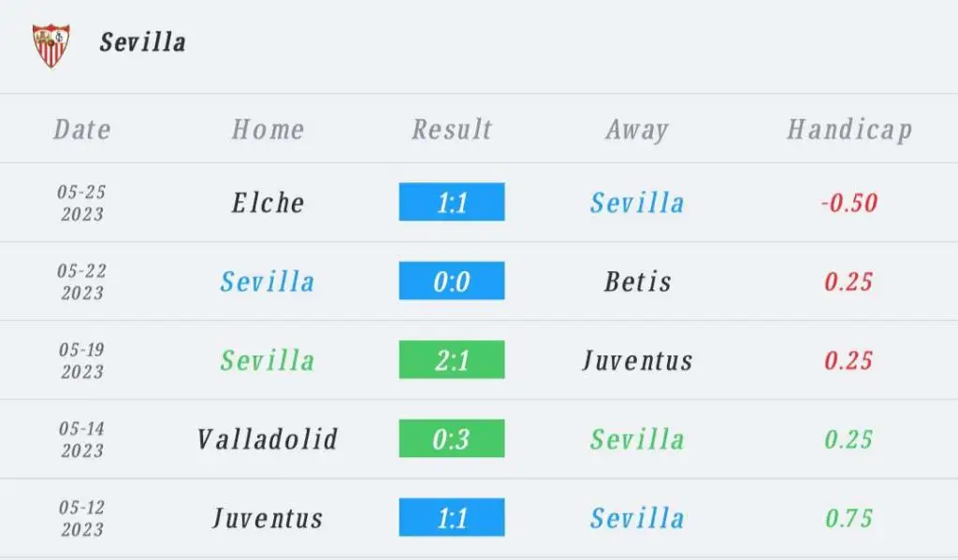Click the Home column header
Screen dimensions: 958x560
(x=269, y=129)
